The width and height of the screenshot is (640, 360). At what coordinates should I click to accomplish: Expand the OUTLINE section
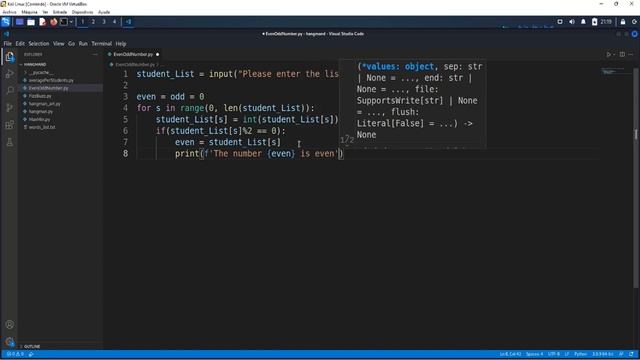(32, 346)
